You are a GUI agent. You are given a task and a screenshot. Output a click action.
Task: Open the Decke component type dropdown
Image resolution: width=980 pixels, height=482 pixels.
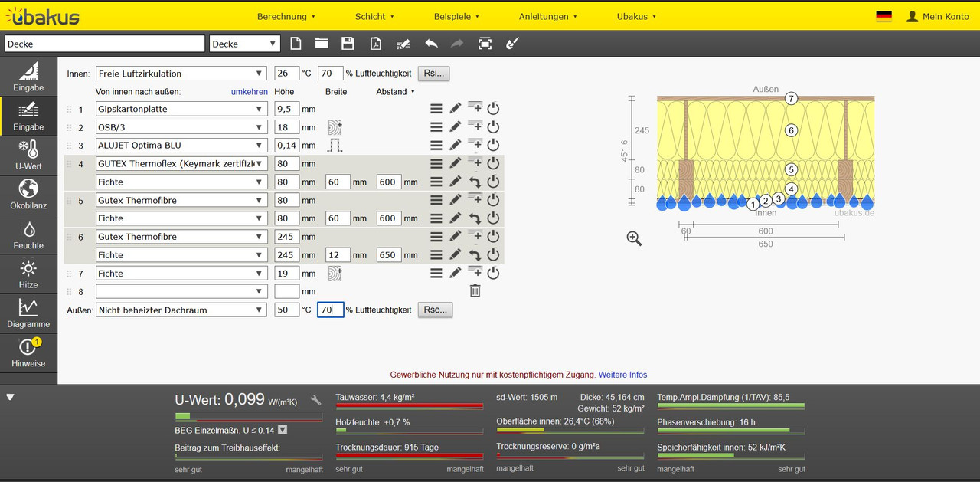245,44
